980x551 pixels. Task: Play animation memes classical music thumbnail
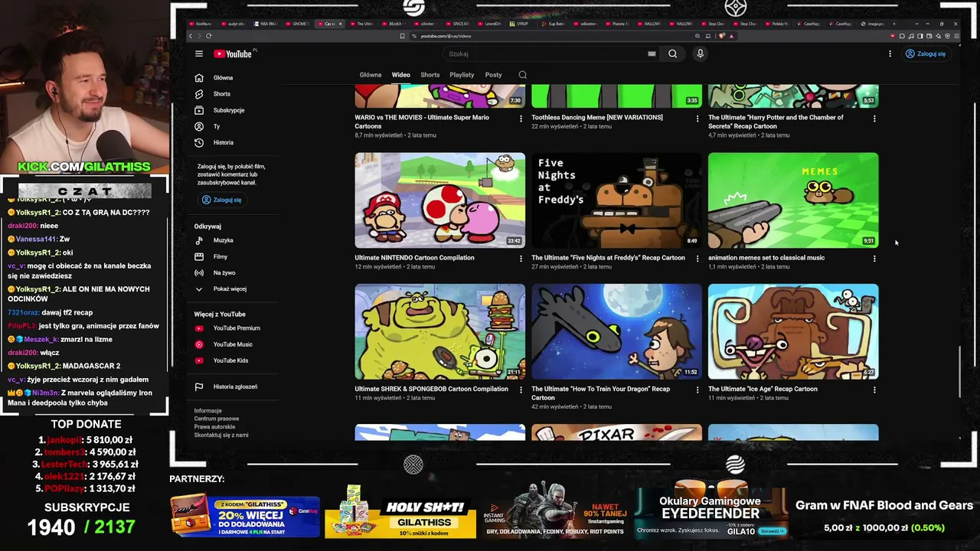point(793,200)
